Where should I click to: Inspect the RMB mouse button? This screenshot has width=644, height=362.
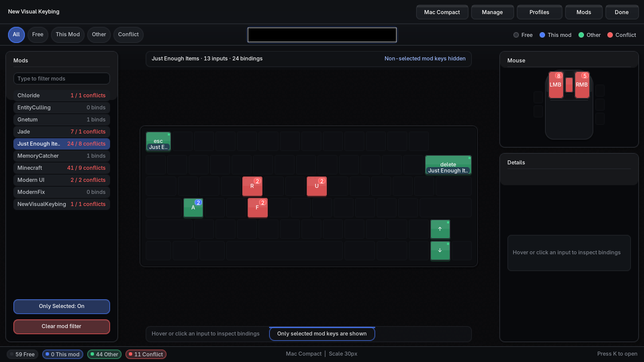(x=582, y=85)
